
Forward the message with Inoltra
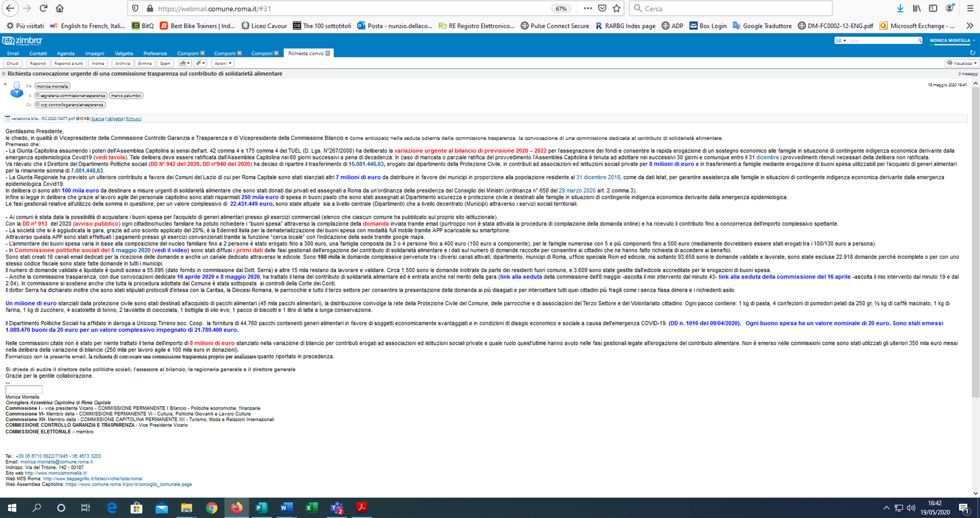98,63
